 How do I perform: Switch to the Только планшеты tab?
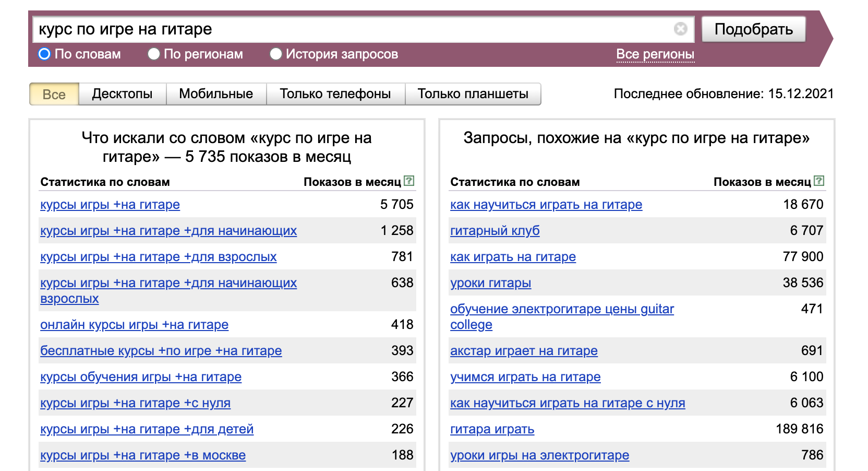click(x=473, y=94)
